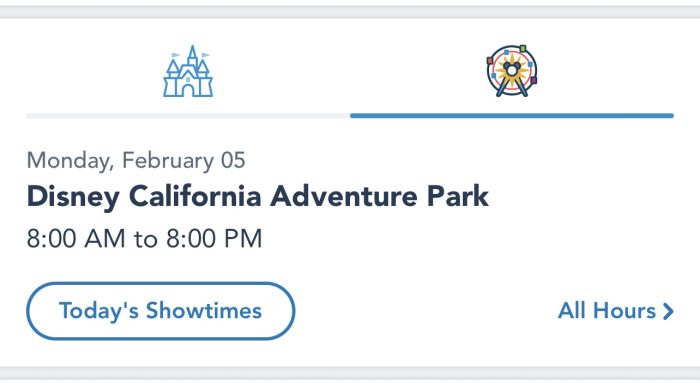Click the word Showtimes in the outlined button
This screenshot has height=383, width=700.
click(x=204, y=311)
